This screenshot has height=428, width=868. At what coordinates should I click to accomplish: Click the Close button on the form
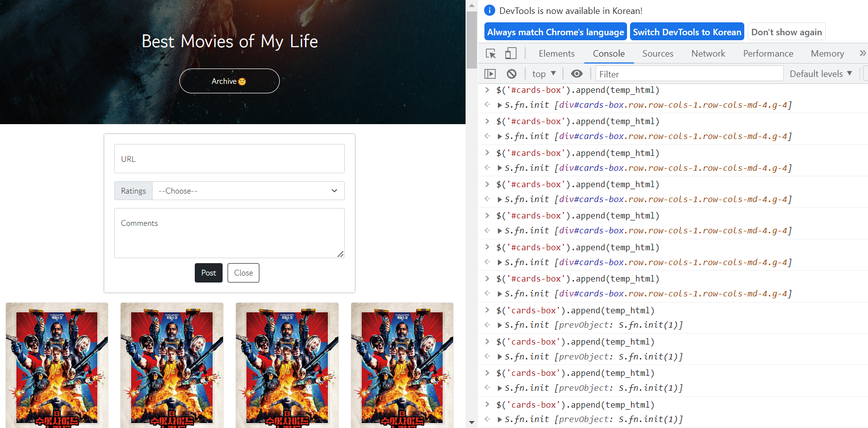click(x=243, y=273)
